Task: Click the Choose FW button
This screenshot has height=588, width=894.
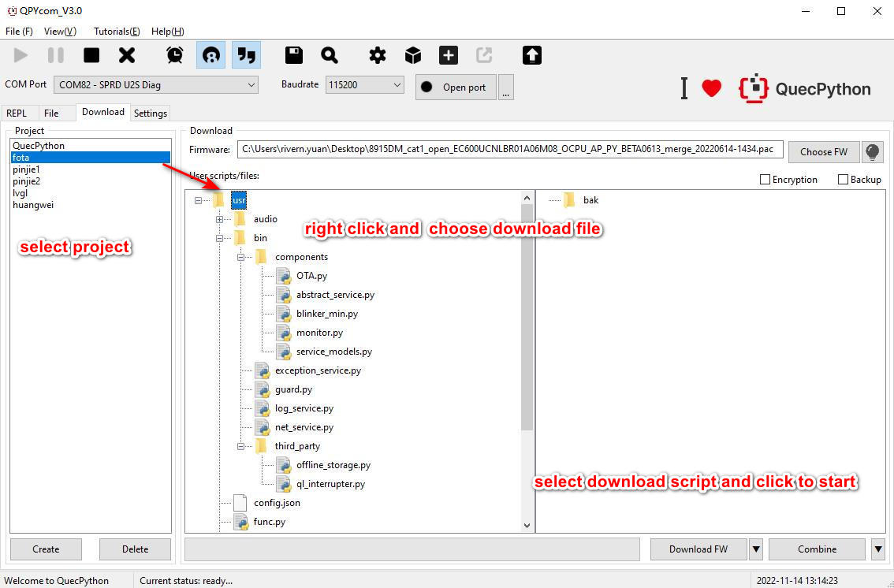Action: click(824, 151)
